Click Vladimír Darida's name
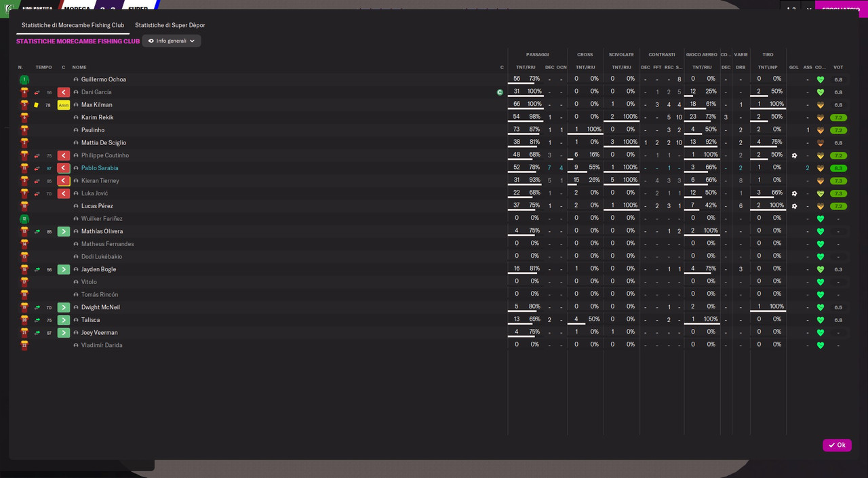 (x=102, y=345)
